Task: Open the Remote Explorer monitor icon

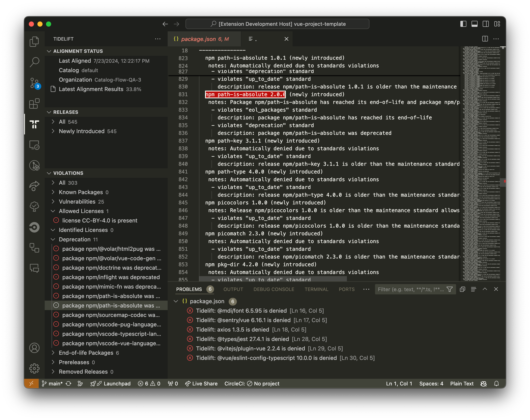Action: coord(34,145)
